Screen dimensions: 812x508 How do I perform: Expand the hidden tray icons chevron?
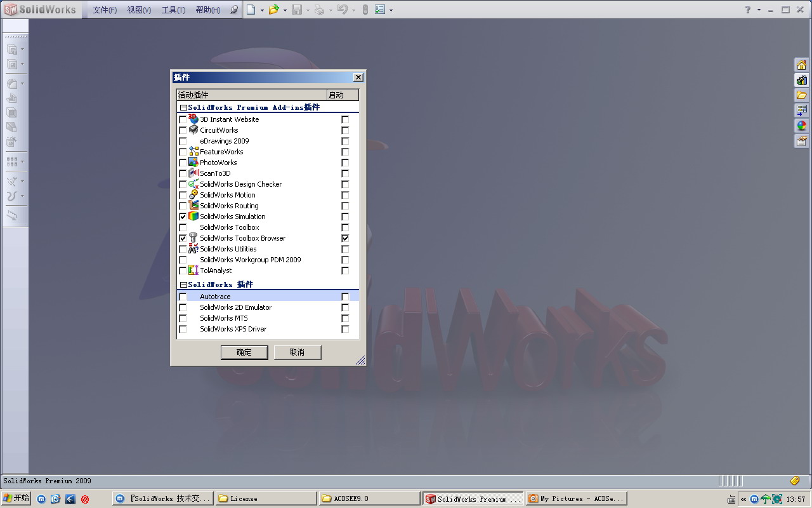(x=743, y=499)
